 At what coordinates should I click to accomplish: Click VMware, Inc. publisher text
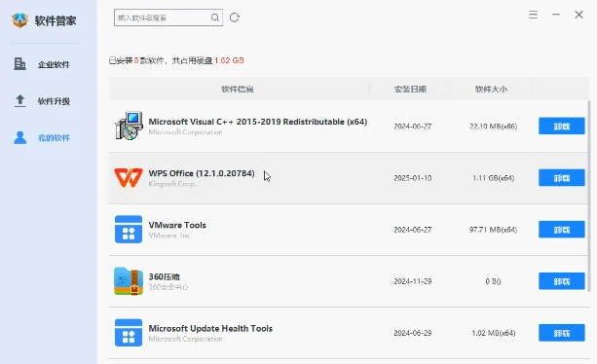pos(169,236)
